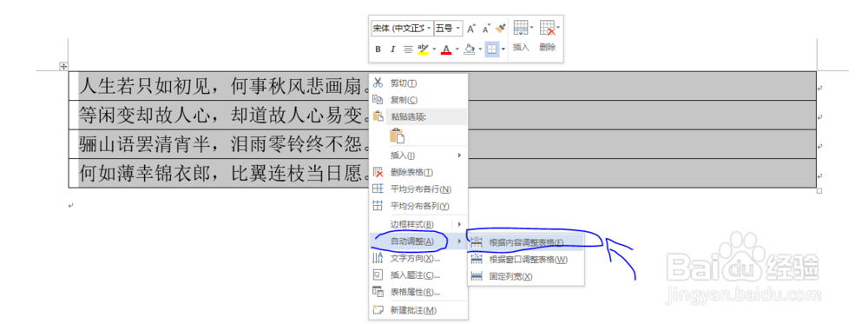Image resolution: width=868 pixels, height=324 pixels.
Task: Apply red font color
Action: (447, 50)
